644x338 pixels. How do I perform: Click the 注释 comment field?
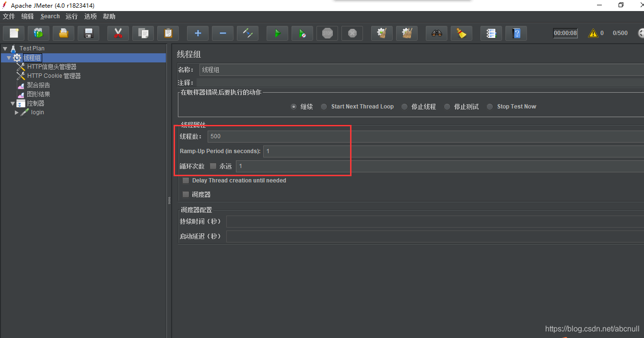(x=420, y=83)
